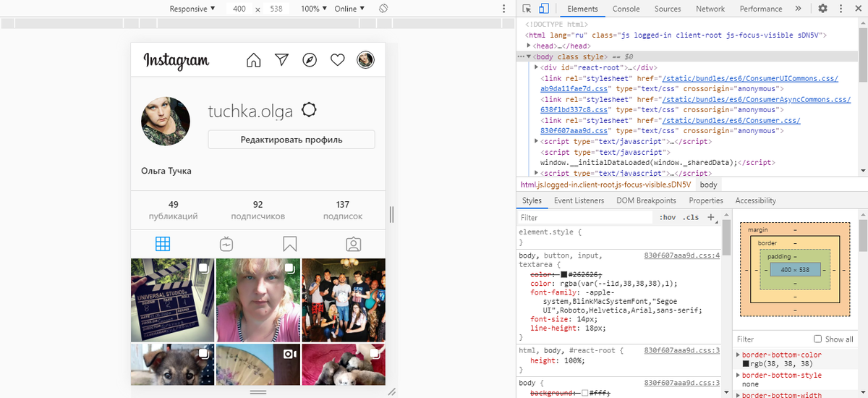Switch to the Sources tab
Image resolution: width=868 pixels, height=398 pixels.
click(668, 9)
